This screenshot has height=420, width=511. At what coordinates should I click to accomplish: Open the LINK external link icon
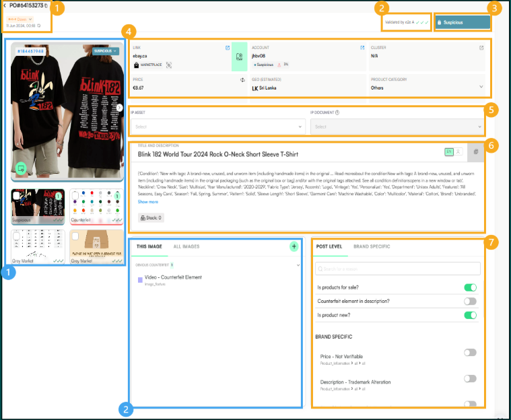228,48
